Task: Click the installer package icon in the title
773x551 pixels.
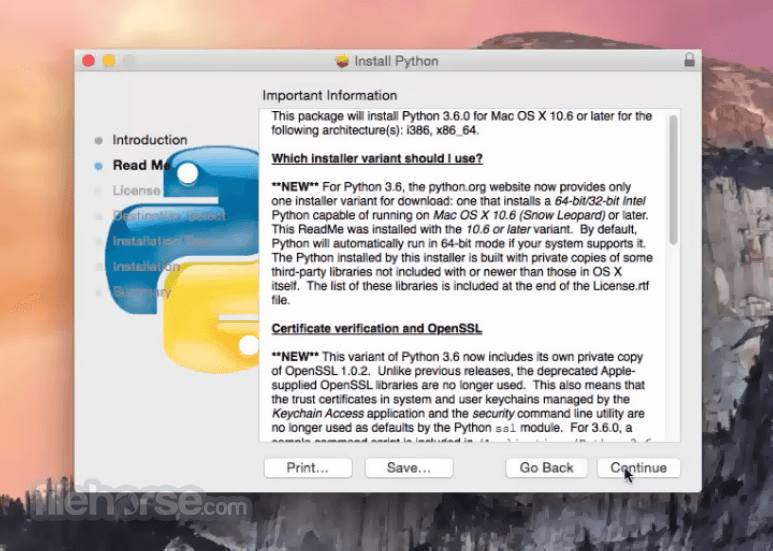Action: tap(342, 61)
